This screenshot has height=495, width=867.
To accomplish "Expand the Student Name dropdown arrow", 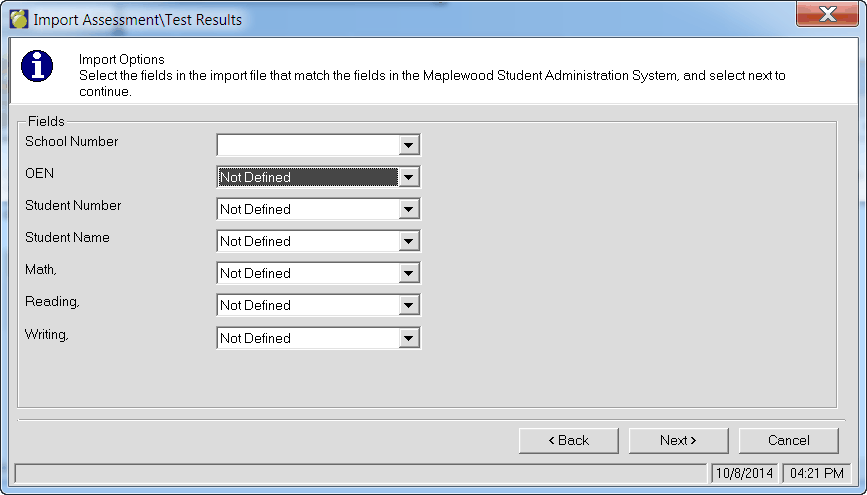I will tap(407, 241).
